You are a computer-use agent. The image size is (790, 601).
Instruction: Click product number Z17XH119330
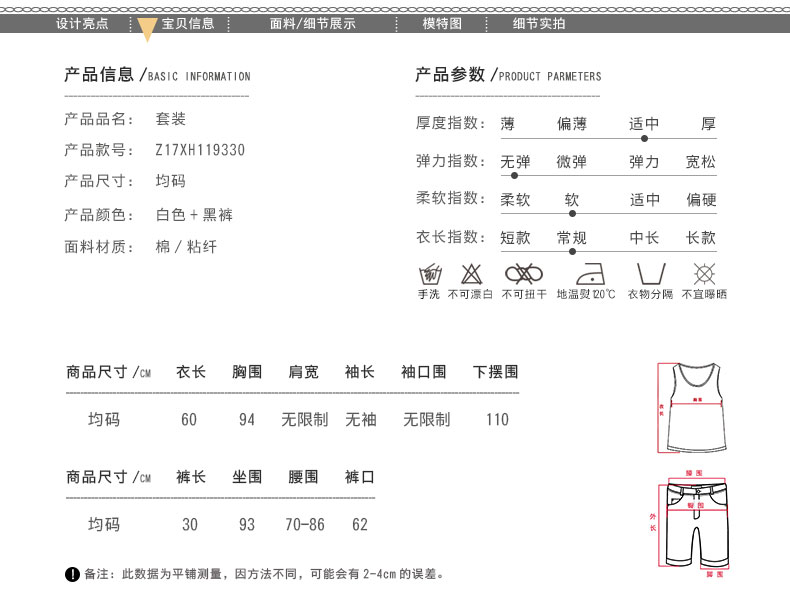(200, 150)
